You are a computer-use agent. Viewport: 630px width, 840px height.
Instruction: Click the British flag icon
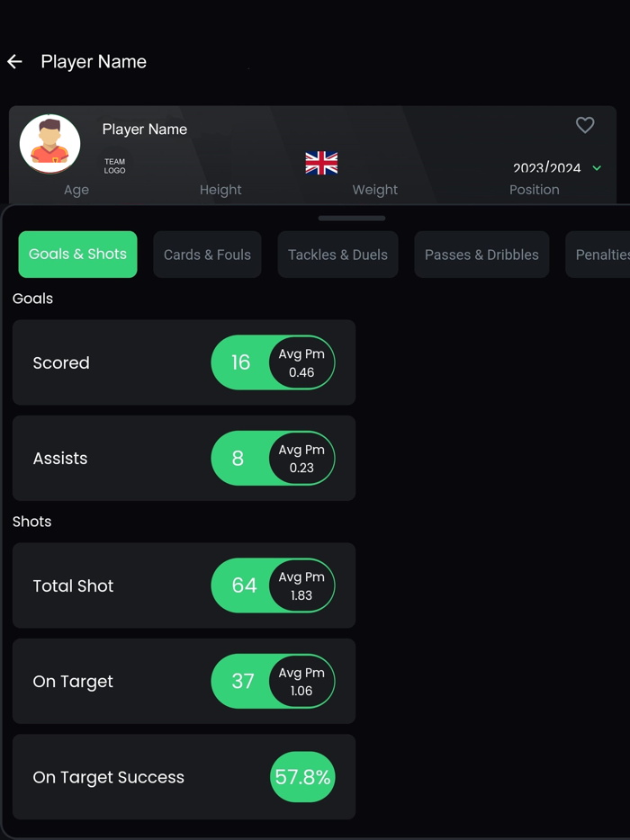pyautogui.click(x=321, y=164)
